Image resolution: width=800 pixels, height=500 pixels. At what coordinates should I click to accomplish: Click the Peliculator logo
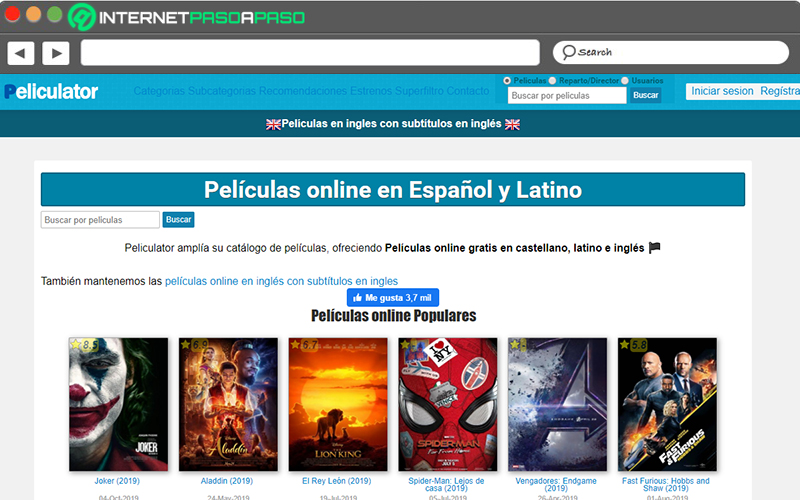coord(51,92)
